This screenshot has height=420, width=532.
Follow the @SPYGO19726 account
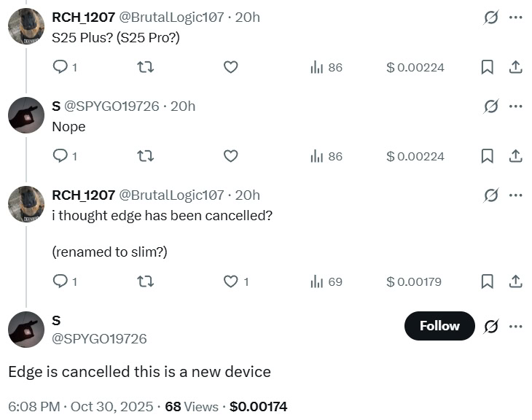(x=439, y=326)
